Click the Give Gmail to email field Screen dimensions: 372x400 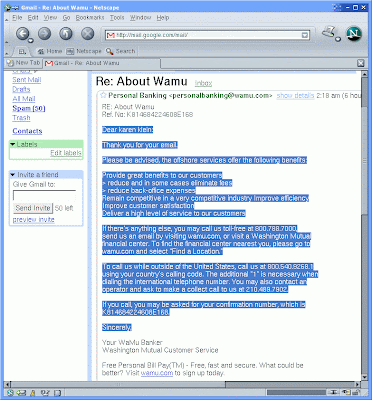coord(44,195)
